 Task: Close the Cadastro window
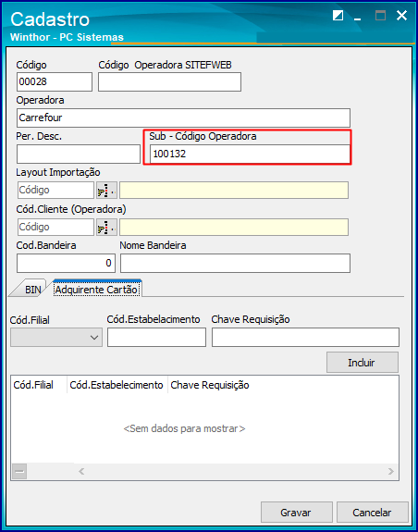pos(401,16)
